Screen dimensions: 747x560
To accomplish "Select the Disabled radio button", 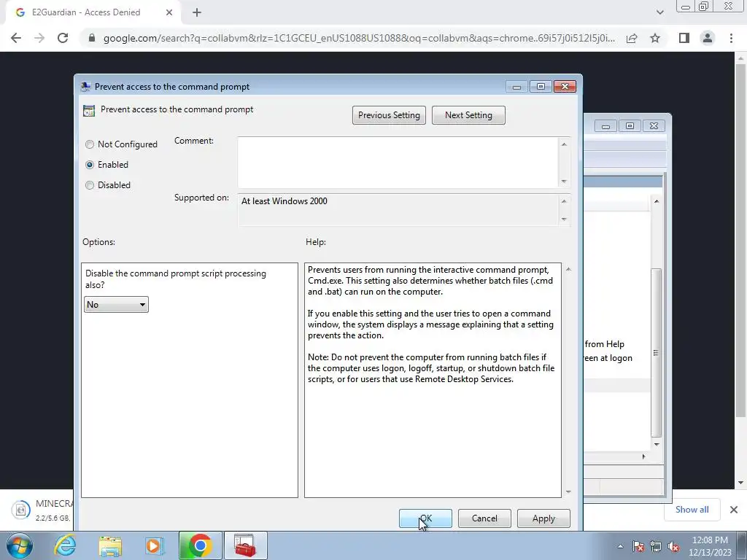I will click(x=90, y=185).
